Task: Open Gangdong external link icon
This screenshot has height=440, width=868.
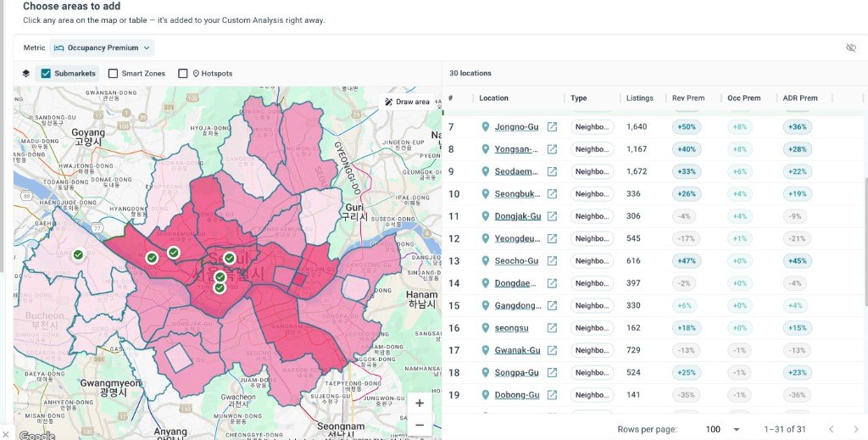Action: (552, 305)
